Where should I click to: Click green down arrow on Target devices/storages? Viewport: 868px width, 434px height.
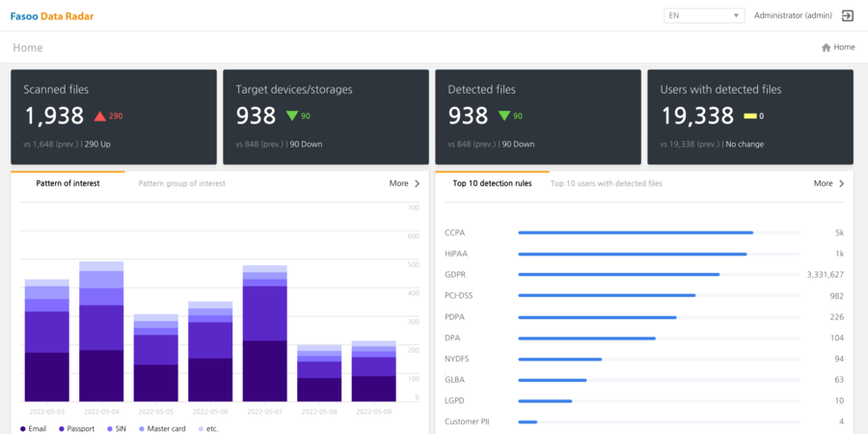point(292,117)
